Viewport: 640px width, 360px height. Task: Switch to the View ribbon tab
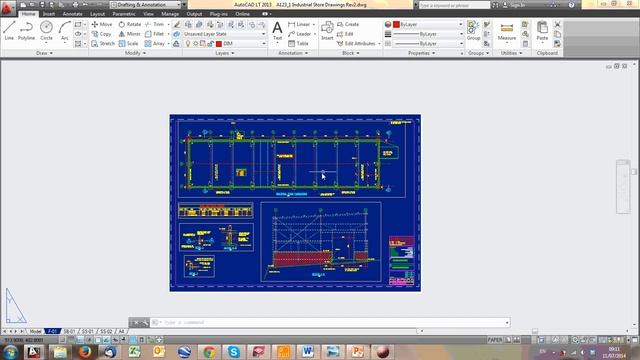148,14
